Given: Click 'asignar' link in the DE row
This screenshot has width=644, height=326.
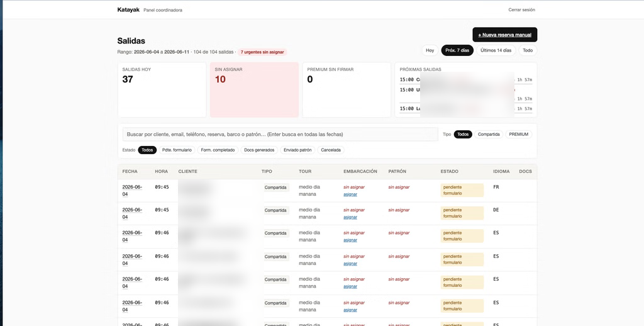Looking at the screenshot, I should click(x=350, y=217).
